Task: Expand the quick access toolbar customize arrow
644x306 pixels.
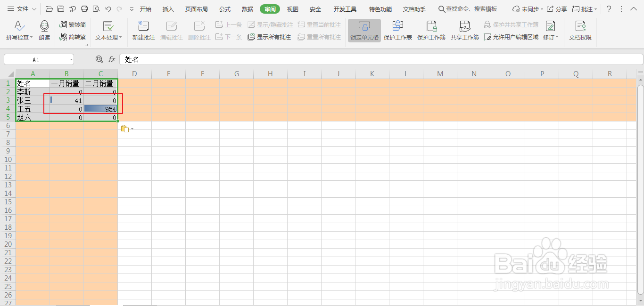Action: [x=132, y=9]
